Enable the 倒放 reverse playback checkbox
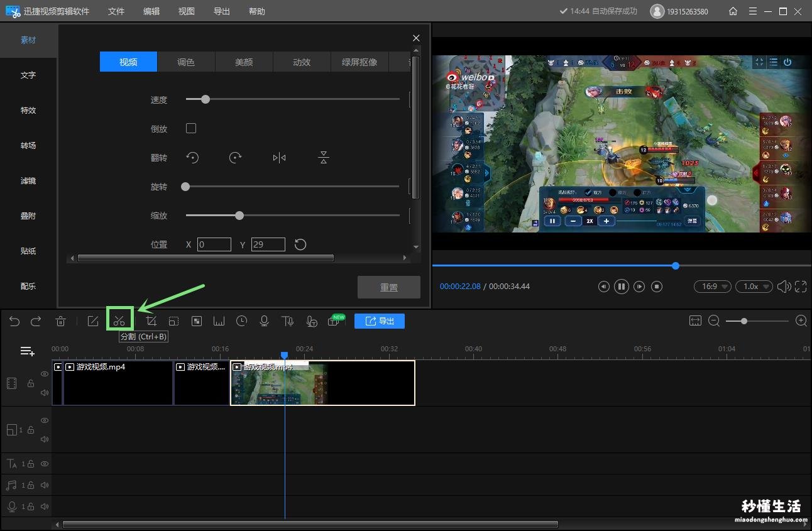Image resolution: width=812 pixels, height=531 pixels. pos(191,128)
